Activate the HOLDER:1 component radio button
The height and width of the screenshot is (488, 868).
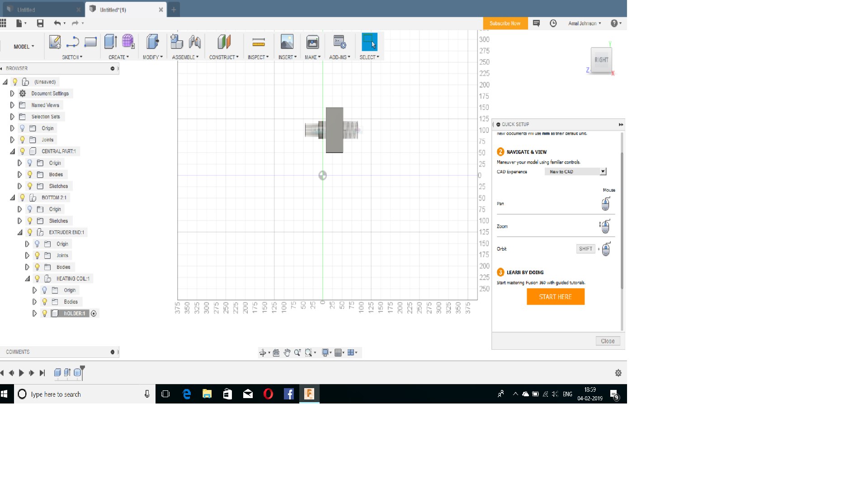(94, 314)
